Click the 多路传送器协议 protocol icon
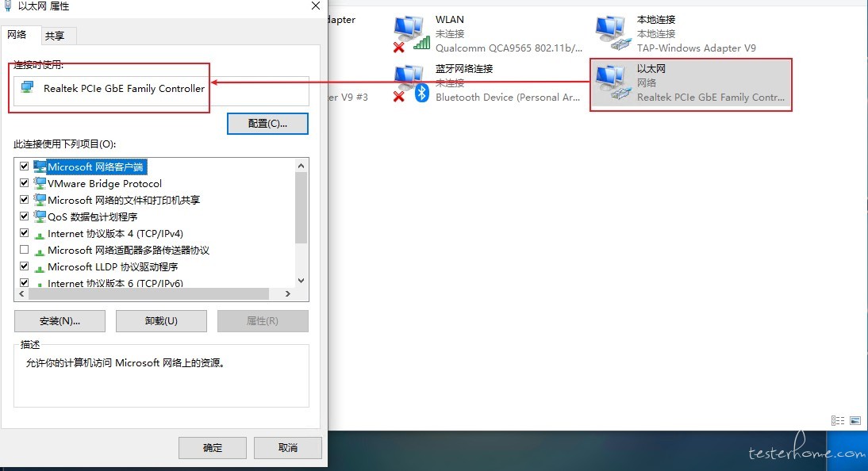This screenshot has width=868, height=471. [40, 251]
